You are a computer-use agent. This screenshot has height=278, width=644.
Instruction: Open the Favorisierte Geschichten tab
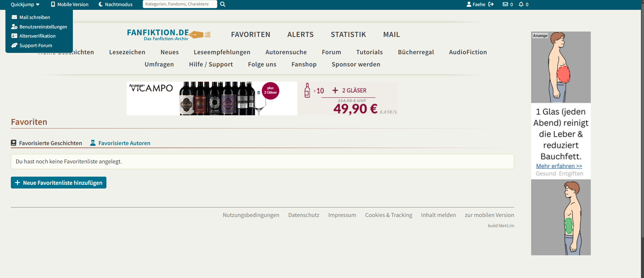[50, 143]
